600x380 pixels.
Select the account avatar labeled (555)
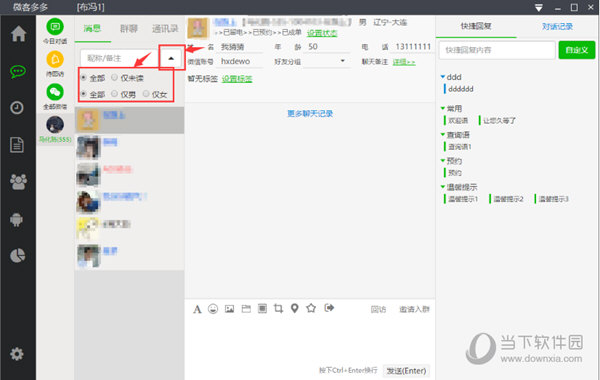55,125
